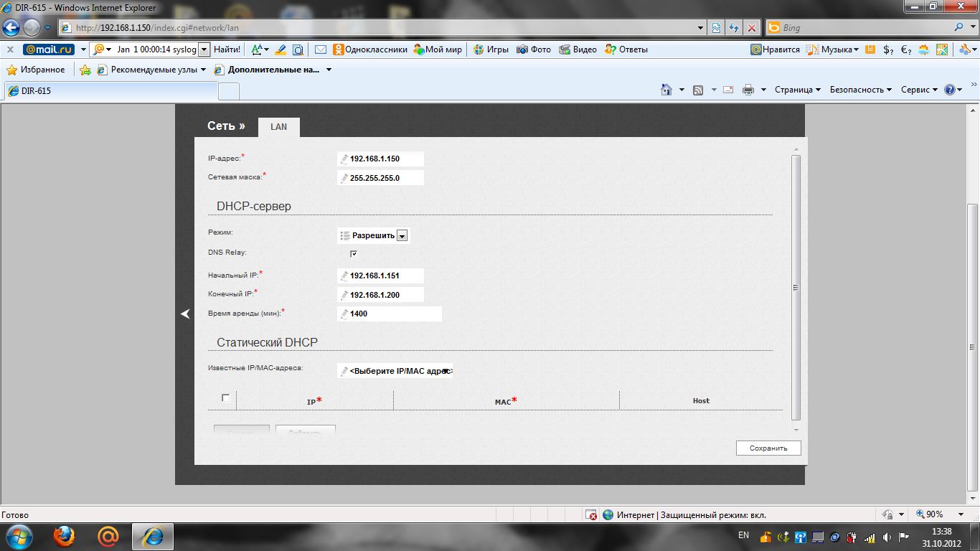
Task: Click the router panel inner scrollbar
Action: 796,287
